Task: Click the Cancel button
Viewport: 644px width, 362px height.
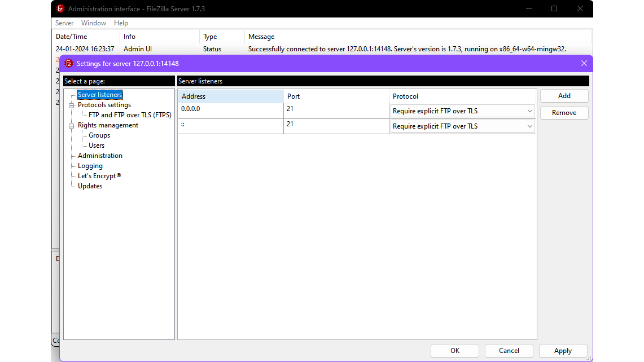Action: tap(509, 351)
